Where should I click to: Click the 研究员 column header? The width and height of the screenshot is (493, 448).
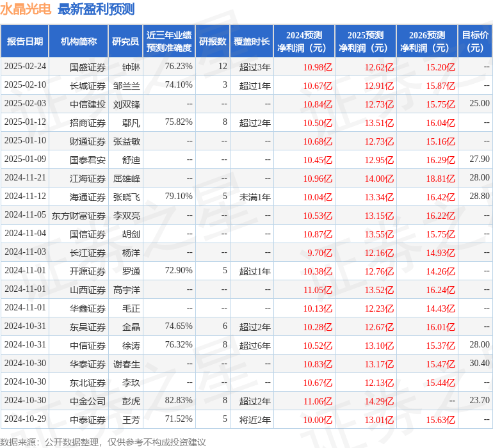coord(125,41)
